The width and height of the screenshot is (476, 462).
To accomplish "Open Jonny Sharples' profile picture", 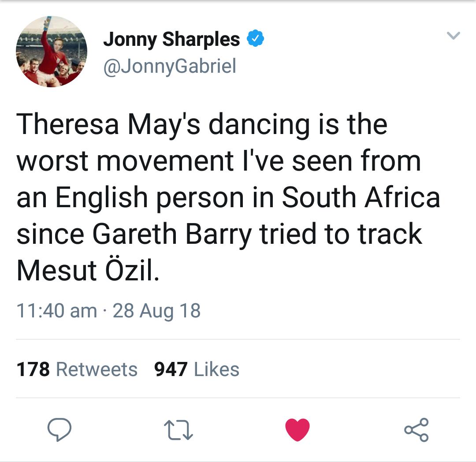I will coord(52,52).
